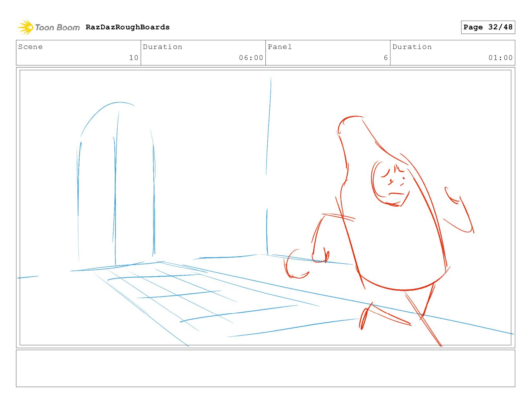Select panel number 6

click(386, 58)
